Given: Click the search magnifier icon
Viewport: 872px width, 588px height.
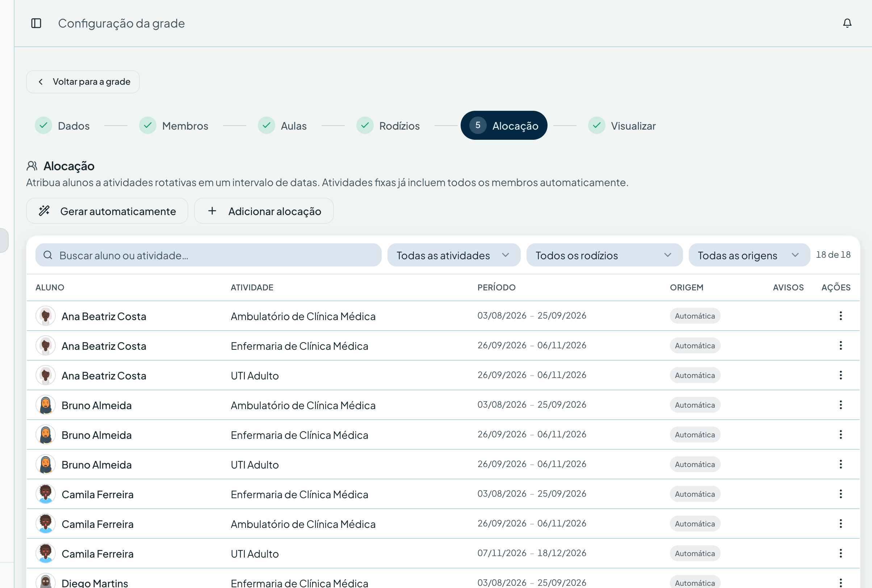Looking at the screenshot, I should (x=48, y=255).
